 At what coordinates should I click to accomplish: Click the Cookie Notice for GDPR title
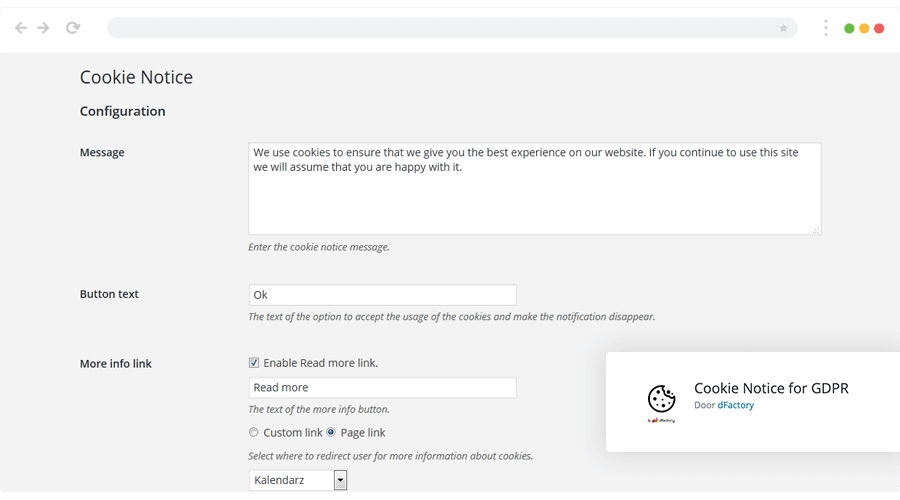tap(771, 388)
